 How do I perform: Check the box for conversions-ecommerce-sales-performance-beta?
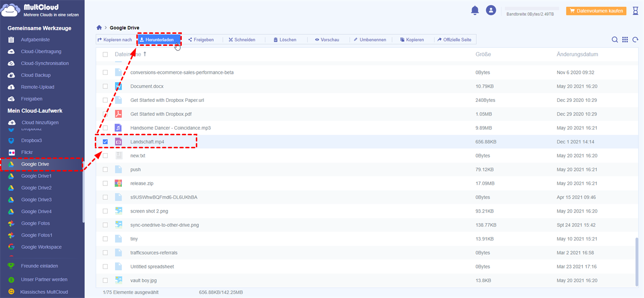105,72
